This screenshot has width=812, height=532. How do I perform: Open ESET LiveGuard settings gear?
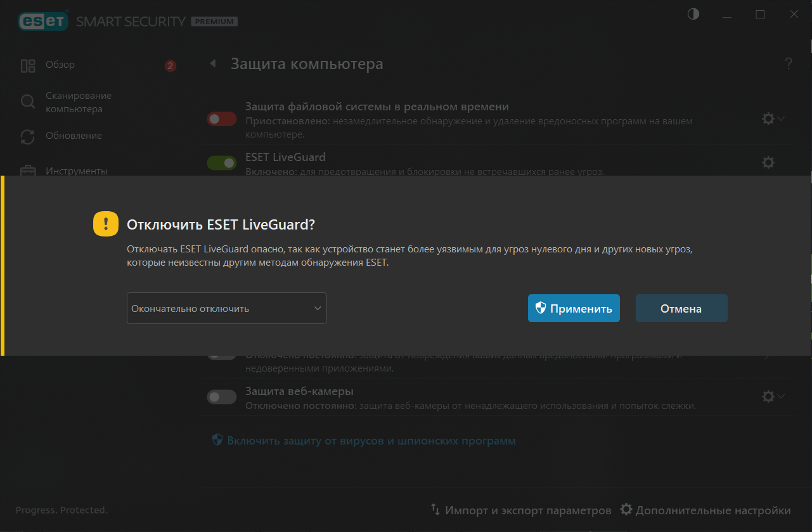768,162
